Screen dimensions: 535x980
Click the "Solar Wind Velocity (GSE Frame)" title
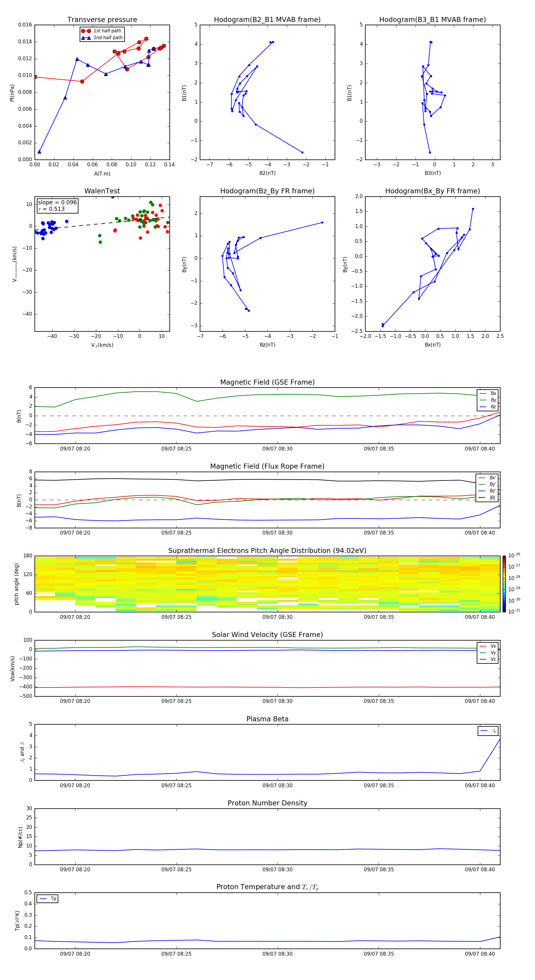267,635
